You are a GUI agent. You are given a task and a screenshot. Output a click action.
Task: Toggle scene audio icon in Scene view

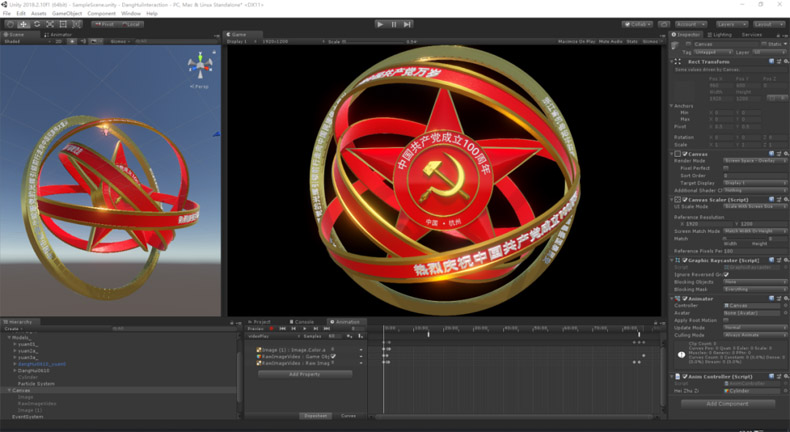tap(83, 41)
